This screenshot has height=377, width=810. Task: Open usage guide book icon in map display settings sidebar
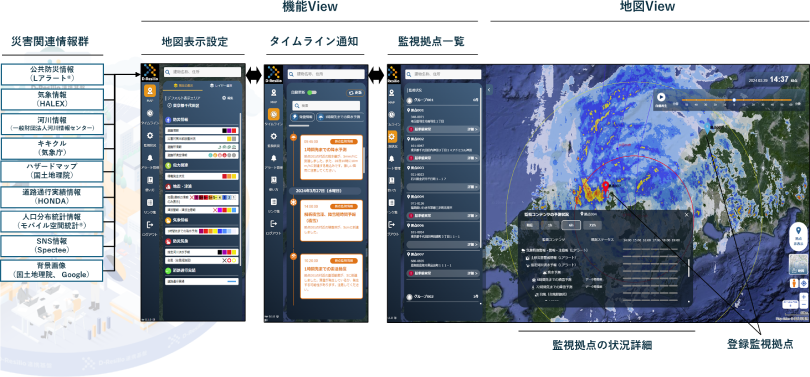(150, 180)
